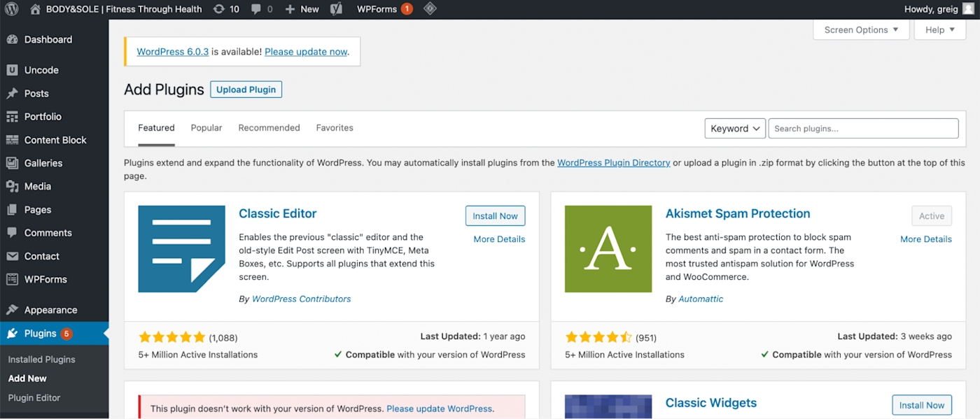Viewport: 980px width, 419px height.
Task: Click the Plugins plug icon
Action: tap(12, 333)
